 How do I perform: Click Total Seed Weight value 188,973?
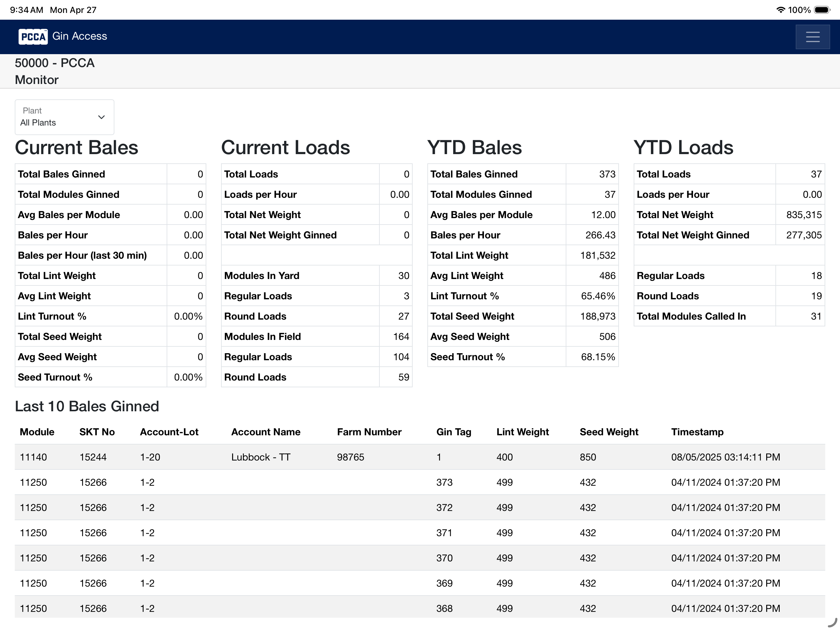coord(598,316)
